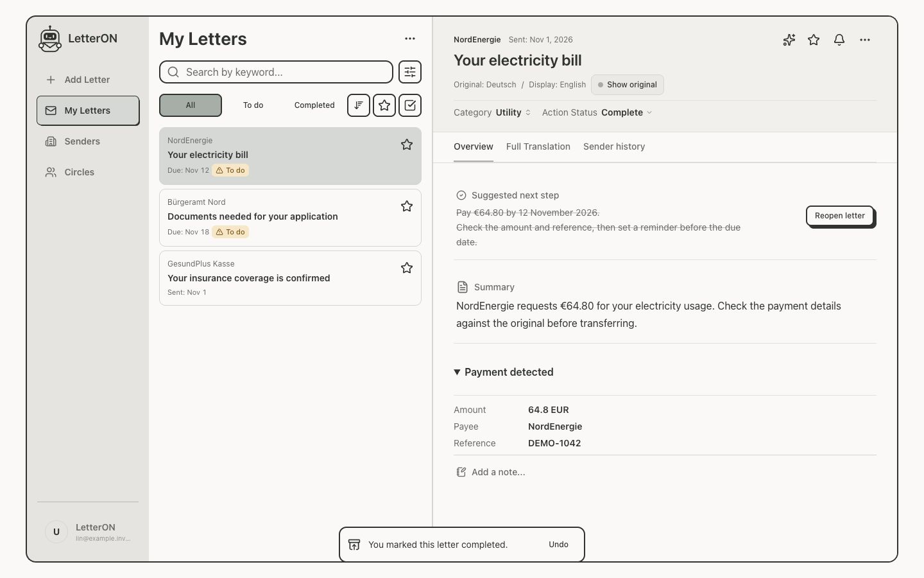The width and height of the screenshot is (924, 578).
Task: Collapse the Payment detected section
Action: coord(504,372)
